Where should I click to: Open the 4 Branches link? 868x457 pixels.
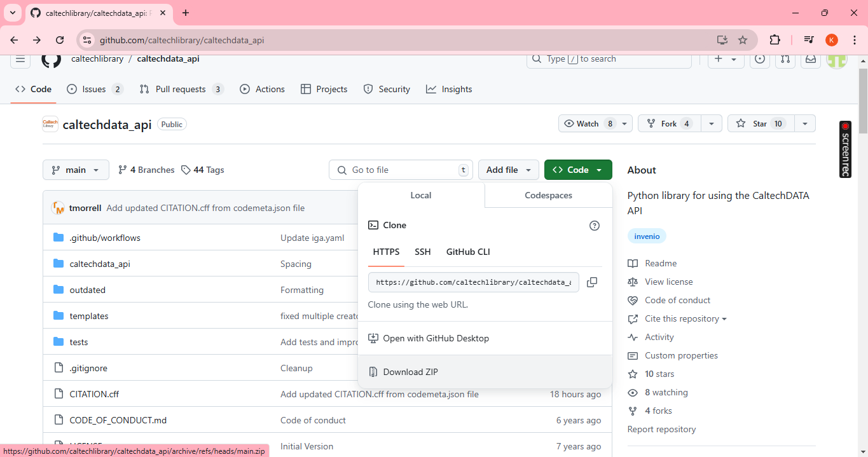(146, 170)
